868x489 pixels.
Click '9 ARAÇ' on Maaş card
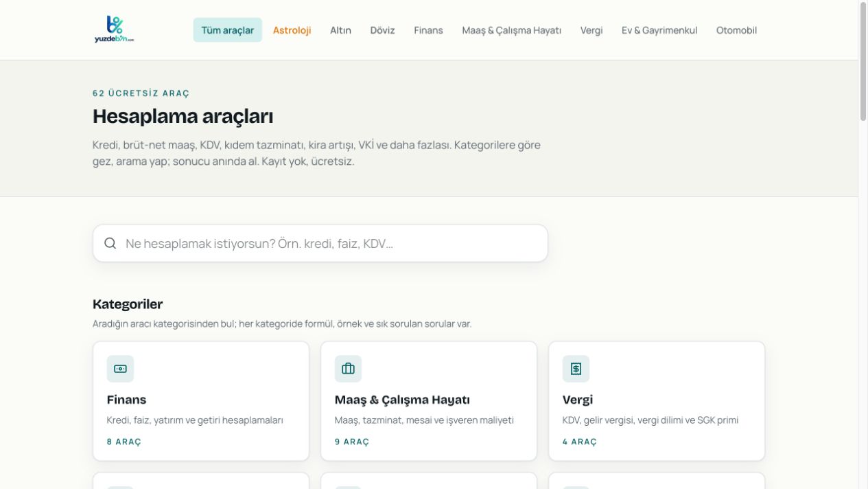[x=351, y=442]
